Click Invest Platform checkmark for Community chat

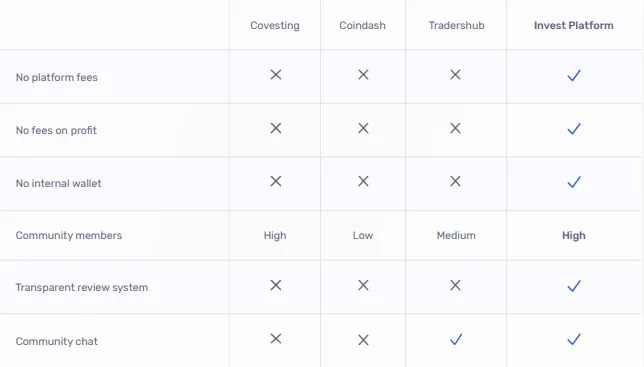pyautogui.click(x=574, y=339)
